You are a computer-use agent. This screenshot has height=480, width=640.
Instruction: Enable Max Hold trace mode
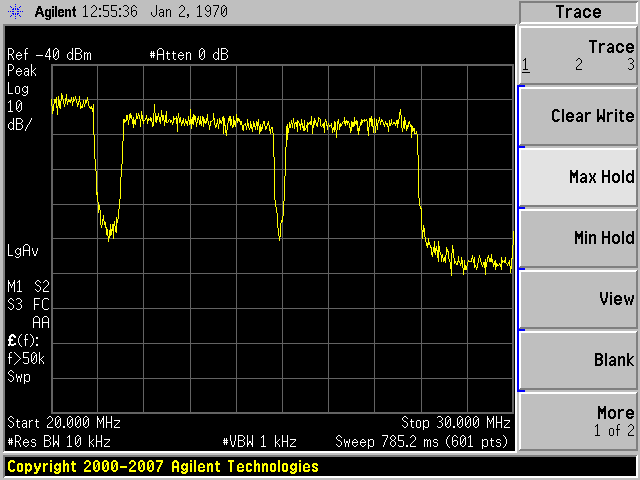click(x=578, y=177)
